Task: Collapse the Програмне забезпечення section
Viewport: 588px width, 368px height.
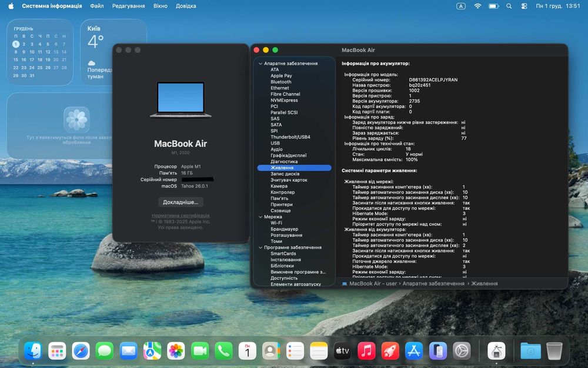Action: coord(260,247)
